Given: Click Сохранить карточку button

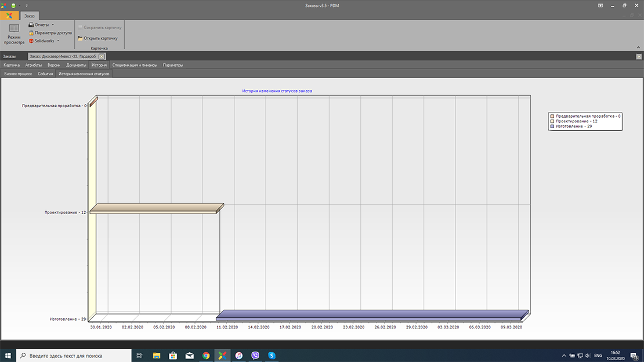Looking at the screenshot, I should coord(100,27).
